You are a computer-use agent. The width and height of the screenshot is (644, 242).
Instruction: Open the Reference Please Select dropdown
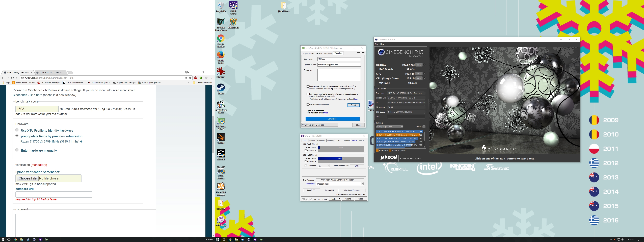(x=340, y=184)
